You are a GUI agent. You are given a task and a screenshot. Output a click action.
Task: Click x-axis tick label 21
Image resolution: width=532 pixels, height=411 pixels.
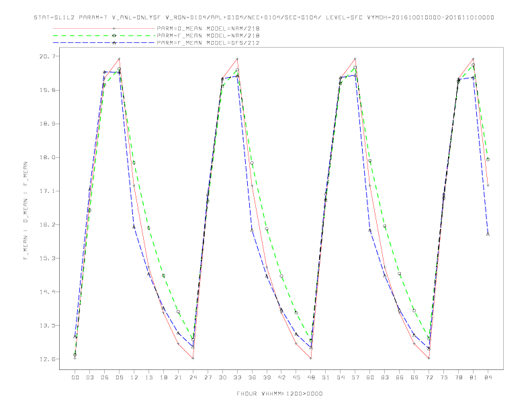point(178,377)
